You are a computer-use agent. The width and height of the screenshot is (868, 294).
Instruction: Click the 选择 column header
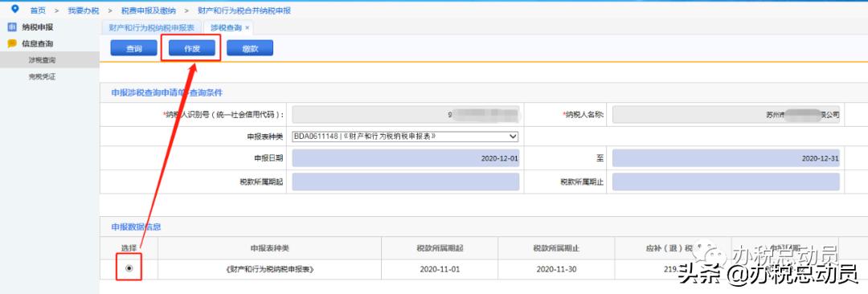129,248
